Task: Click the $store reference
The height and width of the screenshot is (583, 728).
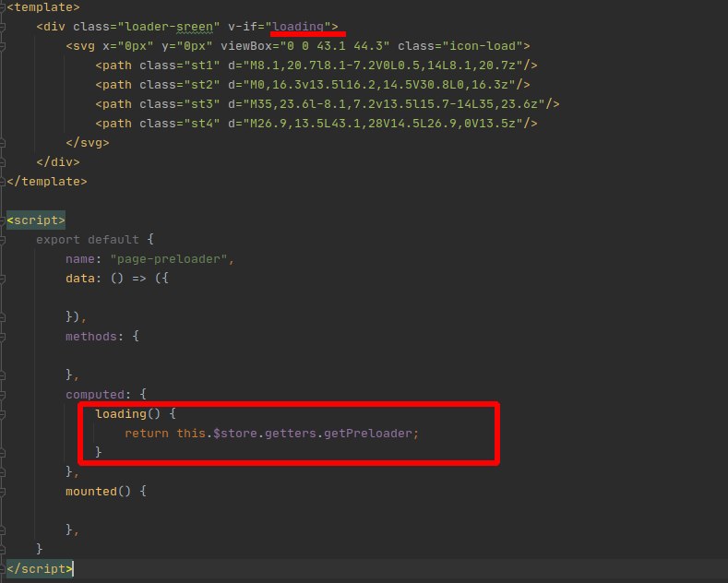Action: click(235, 434)
